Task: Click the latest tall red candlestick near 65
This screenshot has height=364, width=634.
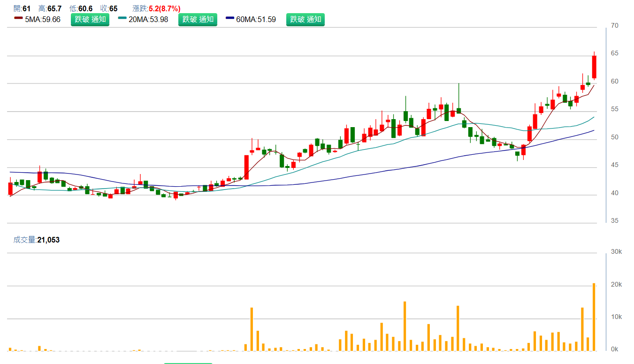Action: click(x=594, y=67)
